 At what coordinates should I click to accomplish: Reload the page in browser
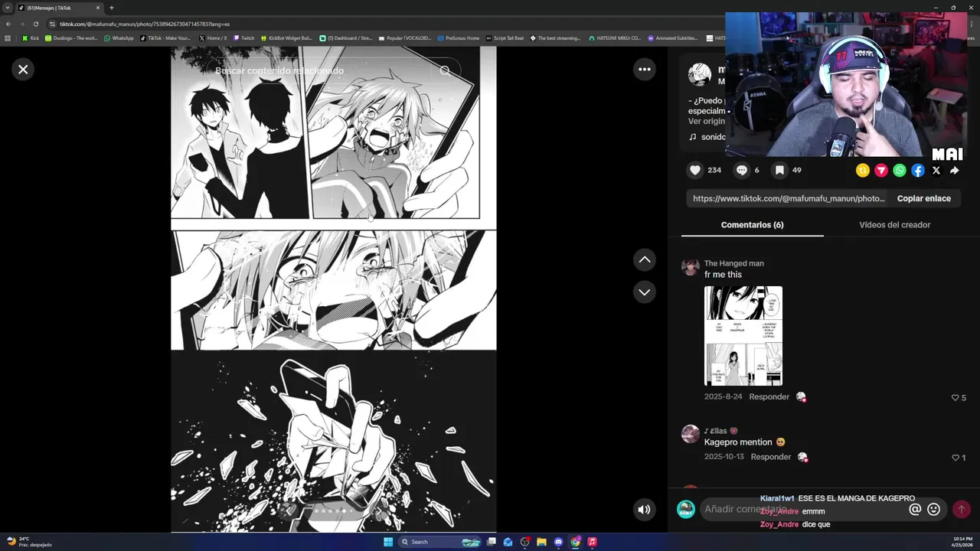pos(35,24)
